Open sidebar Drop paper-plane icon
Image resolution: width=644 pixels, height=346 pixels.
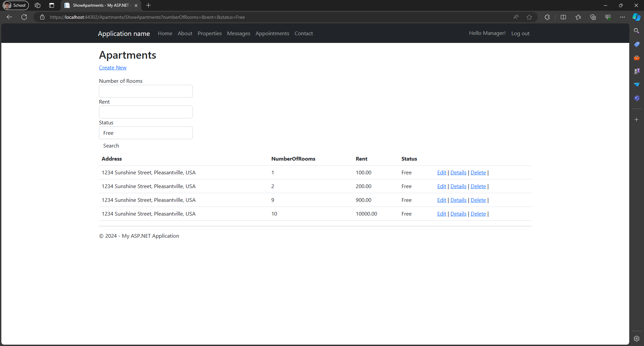636,84
